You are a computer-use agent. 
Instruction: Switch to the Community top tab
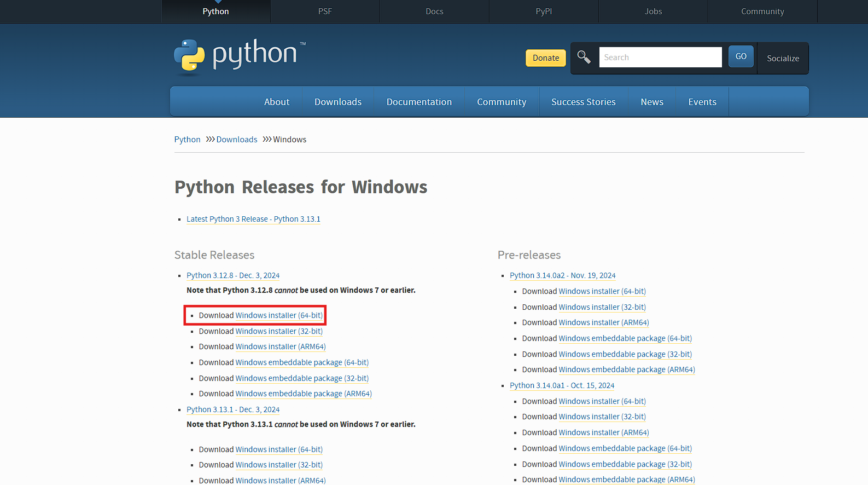[762, 11]
